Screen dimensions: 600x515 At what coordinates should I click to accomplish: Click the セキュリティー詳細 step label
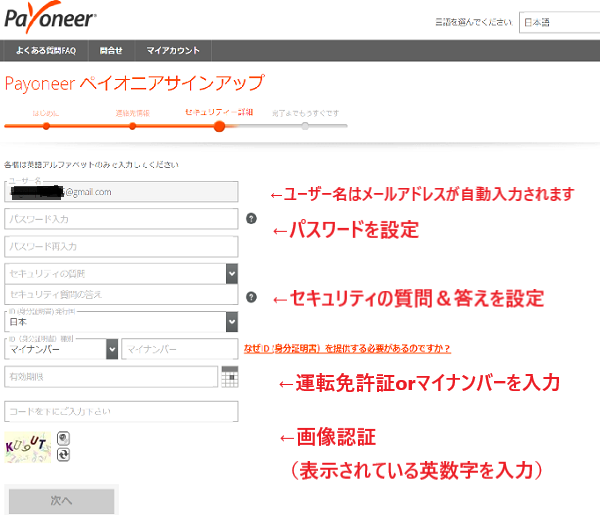[219, 112]
